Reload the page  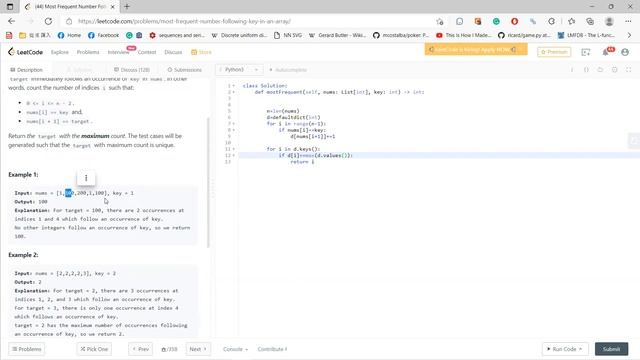[48, 21]
